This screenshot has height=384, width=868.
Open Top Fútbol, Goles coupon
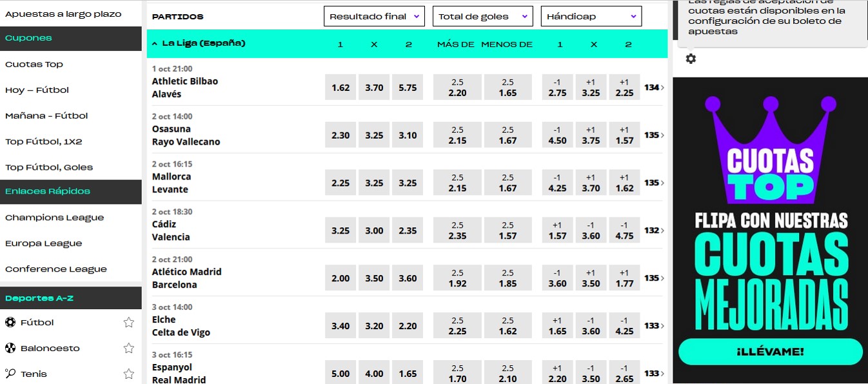point(49,167)
